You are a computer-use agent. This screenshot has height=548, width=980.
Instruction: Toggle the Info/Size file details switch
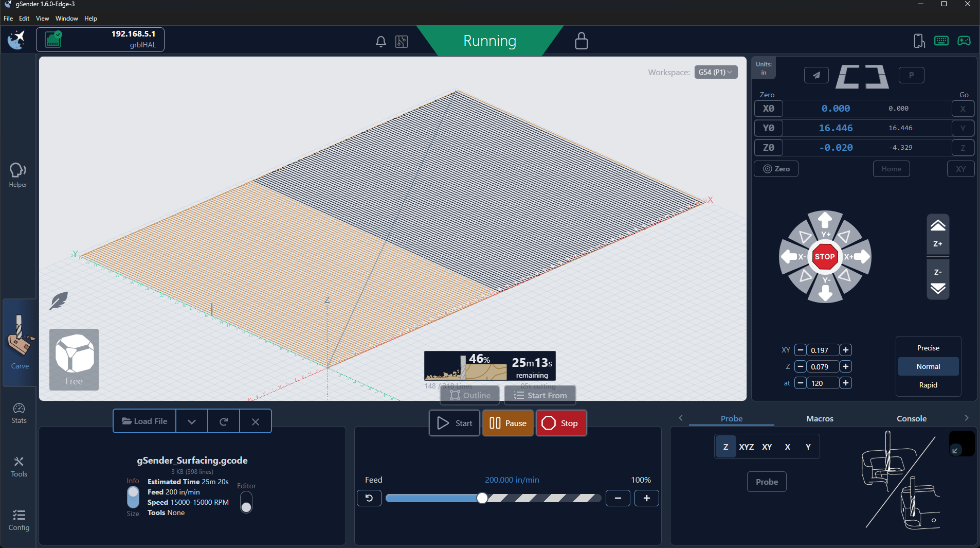pyautogui.click(x=133, y=497)
